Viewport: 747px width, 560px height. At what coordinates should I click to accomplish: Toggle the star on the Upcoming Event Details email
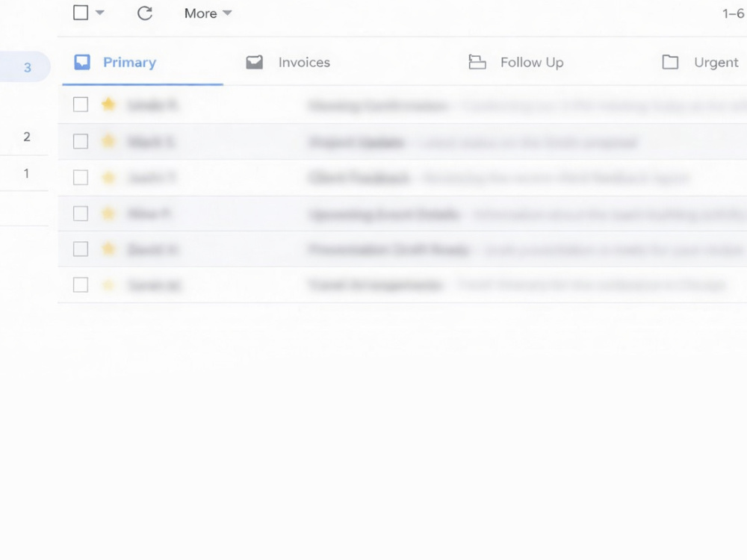(x=108, y=214)
